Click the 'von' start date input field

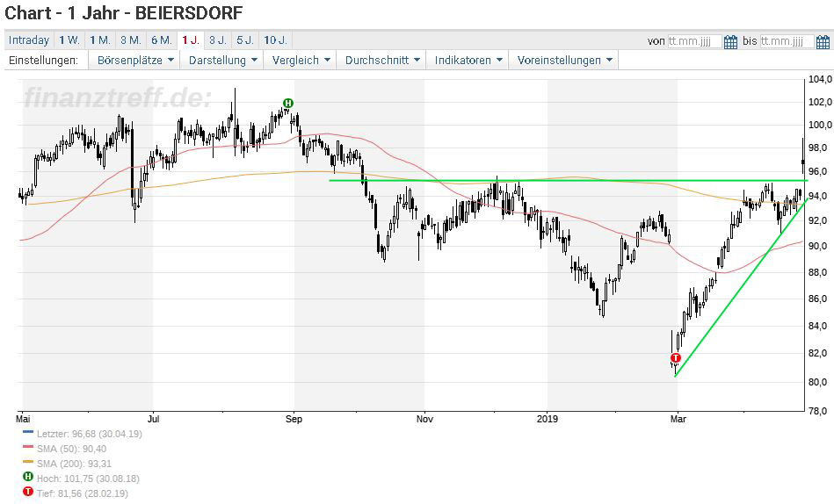click(x=694, y=41)
